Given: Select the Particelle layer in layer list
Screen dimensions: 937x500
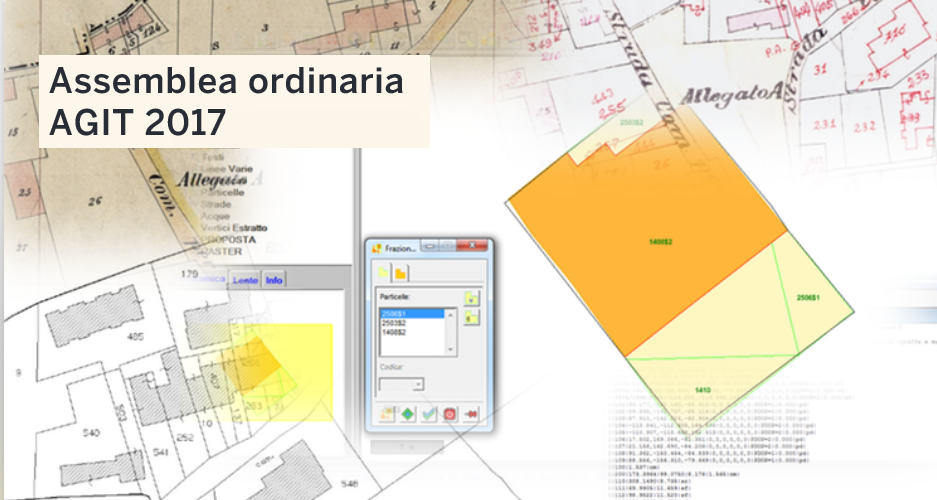Looking at the screenshot, I should (222, 192).
